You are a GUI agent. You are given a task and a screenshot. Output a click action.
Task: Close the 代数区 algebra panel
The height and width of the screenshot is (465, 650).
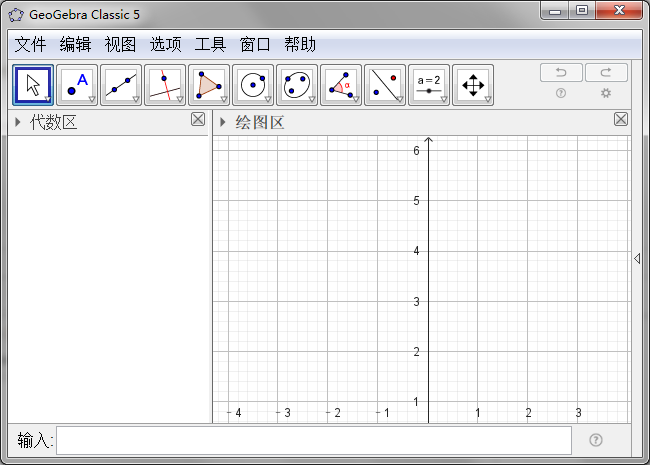click(x=198, y=120)
